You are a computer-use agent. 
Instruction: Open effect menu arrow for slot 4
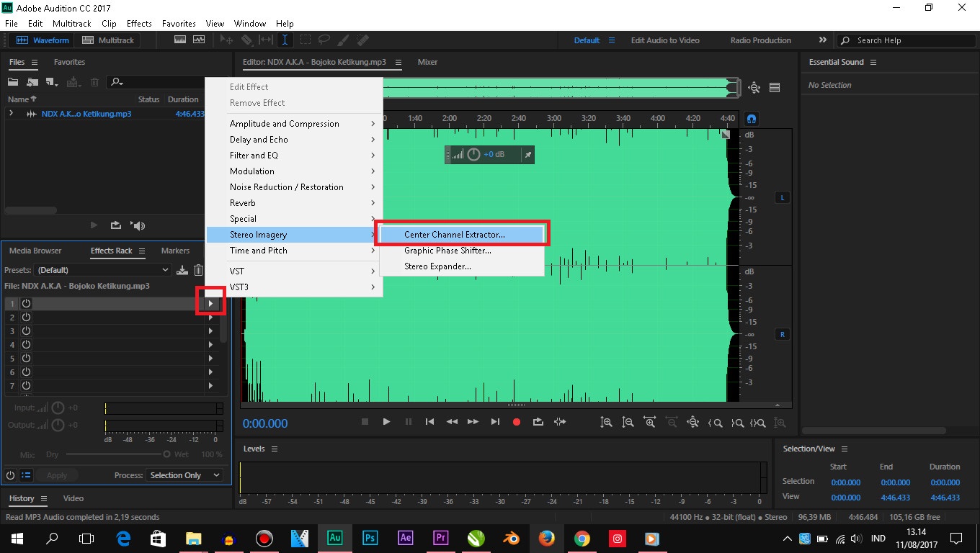[210, 344]
